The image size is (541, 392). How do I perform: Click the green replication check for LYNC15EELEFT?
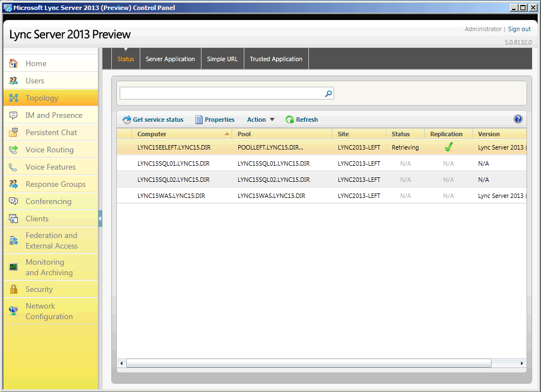(449, 148)
